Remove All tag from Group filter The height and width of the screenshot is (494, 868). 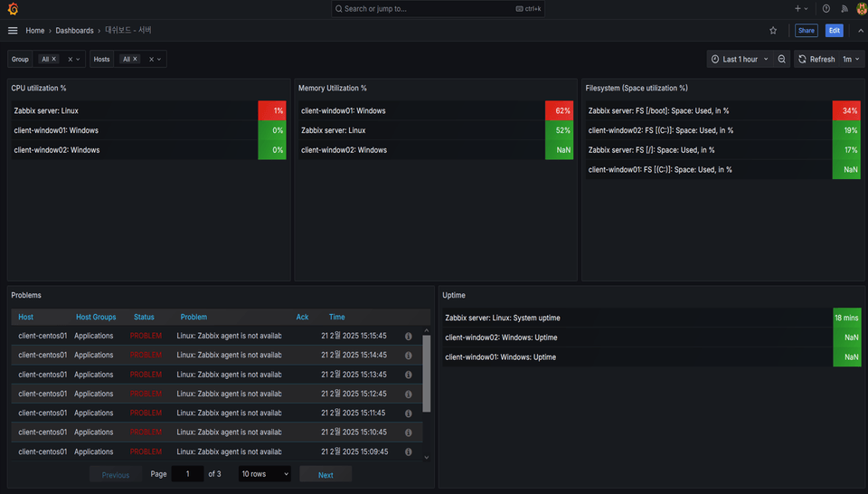[53, 59]
